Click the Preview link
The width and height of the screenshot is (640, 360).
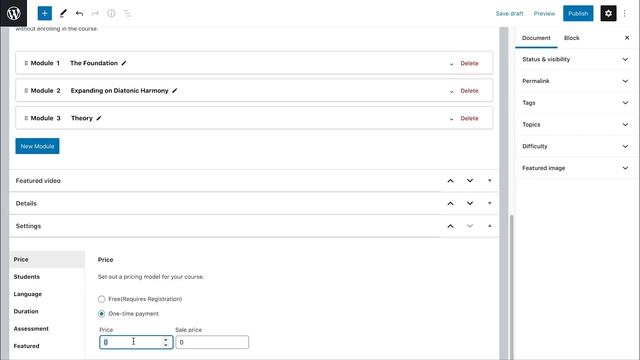coord(544,13)
